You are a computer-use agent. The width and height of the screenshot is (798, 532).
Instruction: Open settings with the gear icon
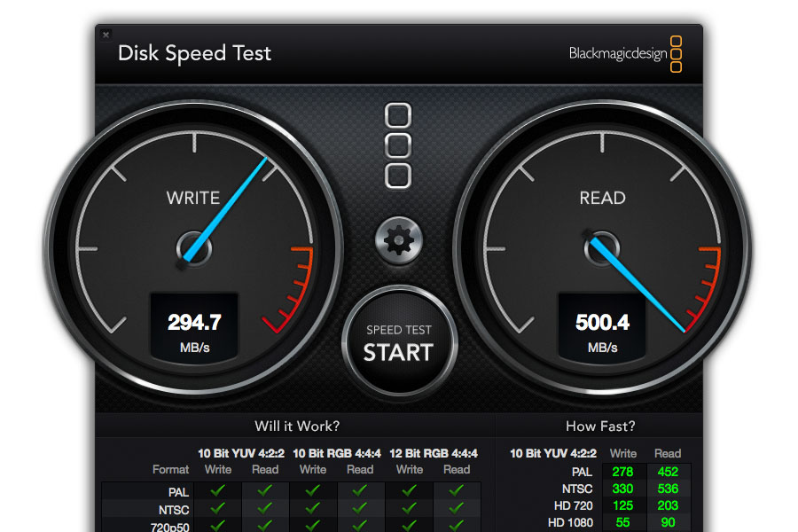(x=399, y=239)
